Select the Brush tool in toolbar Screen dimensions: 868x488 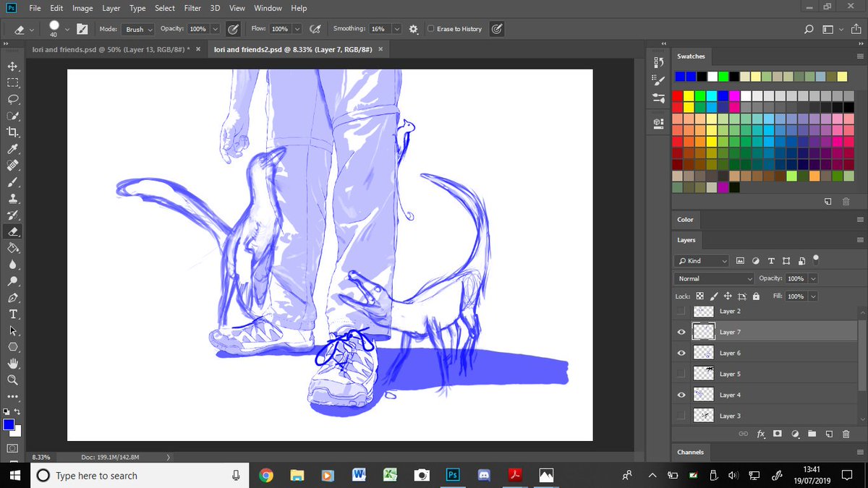pos(13,182)
